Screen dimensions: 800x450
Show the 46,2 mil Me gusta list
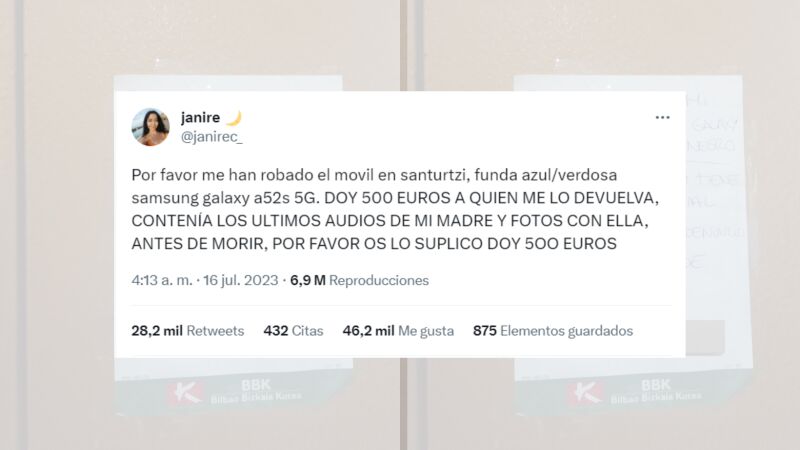pos(398,331)
